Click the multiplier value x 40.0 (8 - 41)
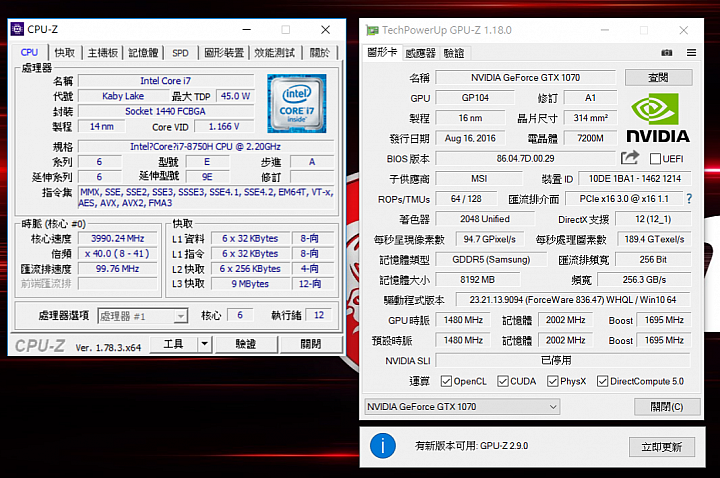This screenshot has height=478, width=720. pos(118,253)
